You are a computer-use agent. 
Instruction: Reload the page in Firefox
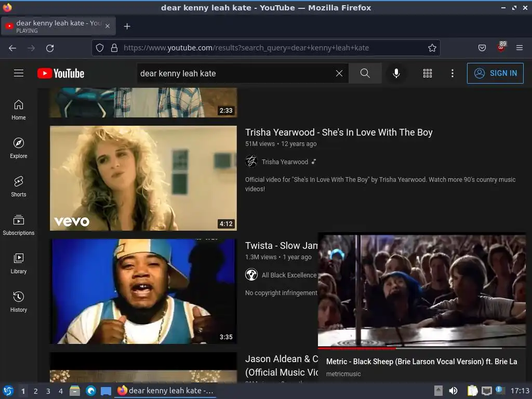(50, 48)
